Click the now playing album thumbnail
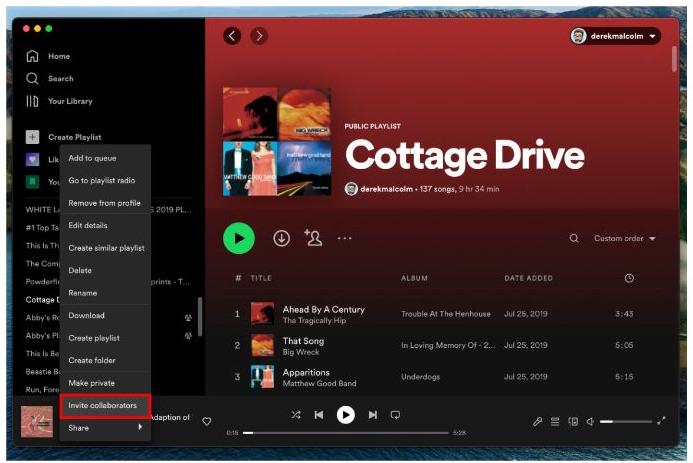This screenshot has height=463, width=693. click(x=37, y=421)
